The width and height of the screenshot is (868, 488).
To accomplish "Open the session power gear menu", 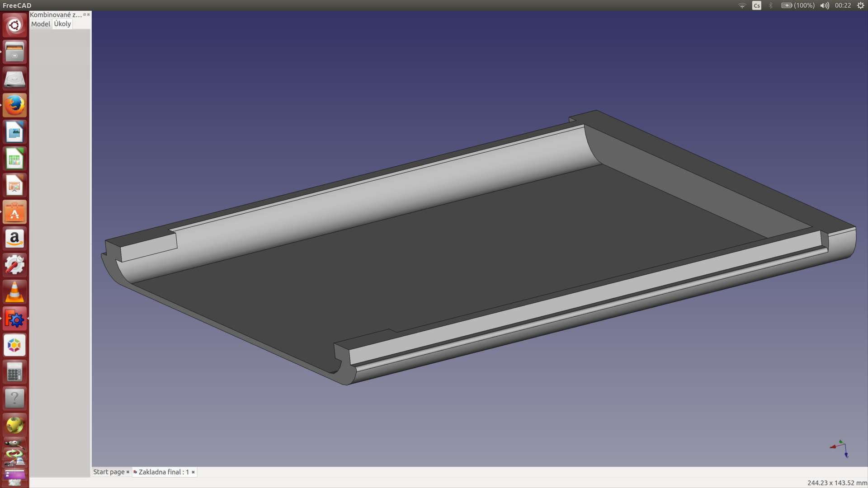I will point(860,5).
